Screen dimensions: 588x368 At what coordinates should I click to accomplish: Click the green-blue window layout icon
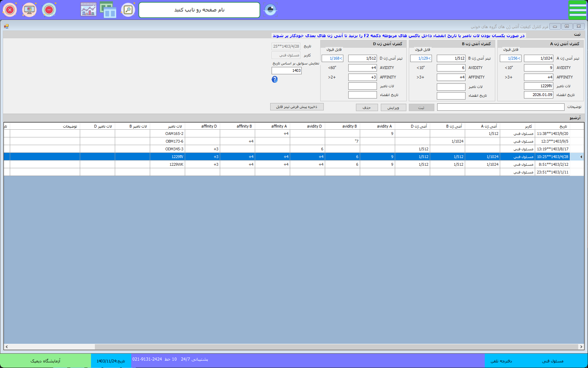108,10
